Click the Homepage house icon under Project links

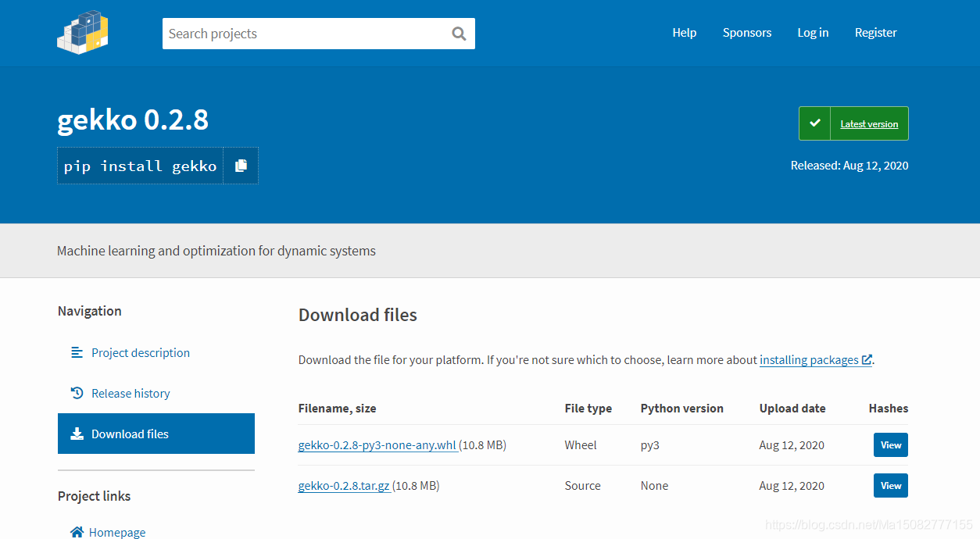(77, 531)
